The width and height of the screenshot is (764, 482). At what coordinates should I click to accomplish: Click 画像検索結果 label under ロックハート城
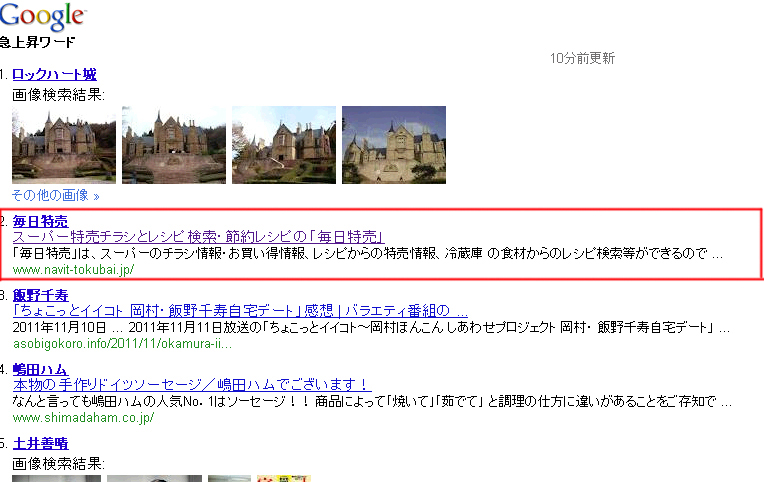pyautogui.click(x=58, y=95)
